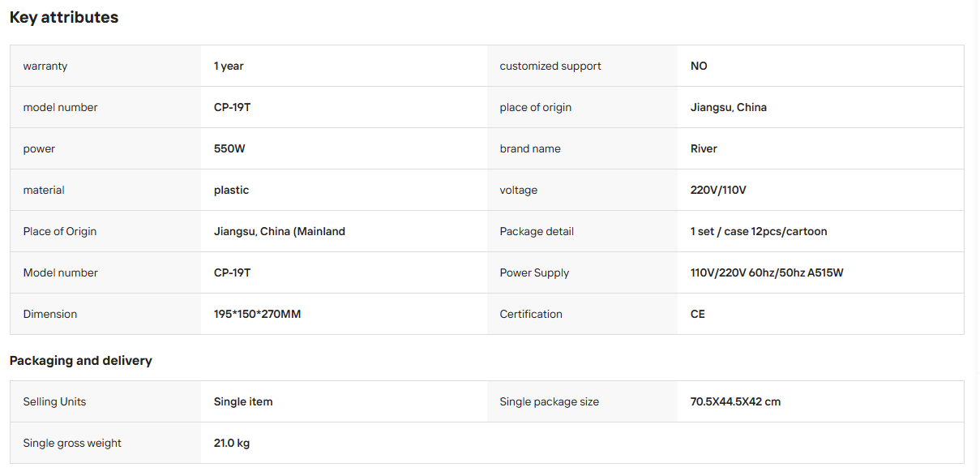
Task: Select the brand name River
Action: pyautogui.click(x=704, y=148)
